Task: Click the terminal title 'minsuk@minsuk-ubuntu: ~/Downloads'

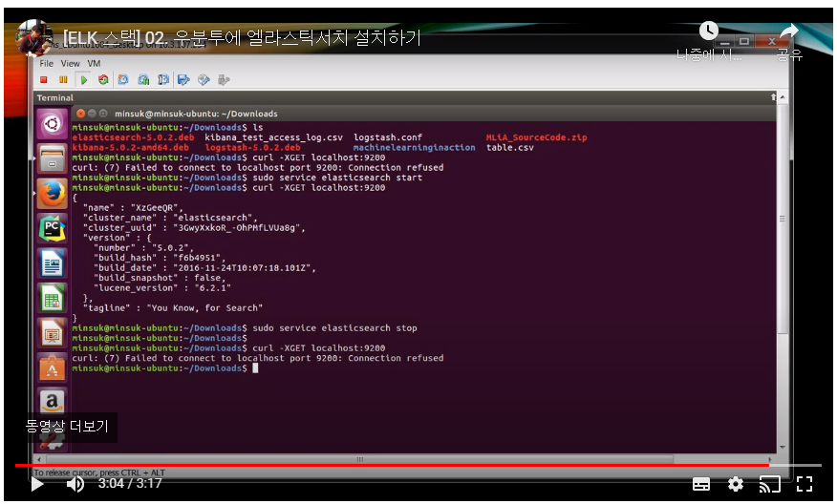Action: pyautogui.click(x=196, y=114)
